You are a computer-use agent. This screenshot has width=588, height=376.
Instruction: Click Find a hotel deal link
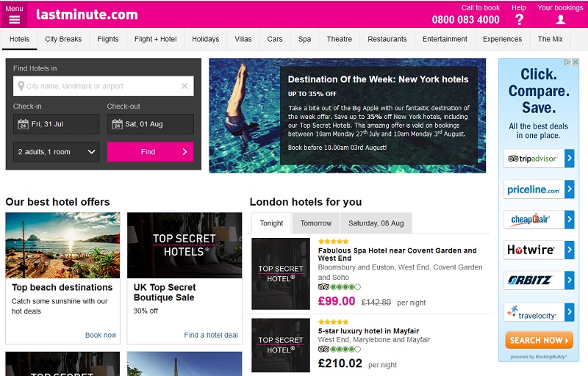pyautogui.click(x=211, y=335)
